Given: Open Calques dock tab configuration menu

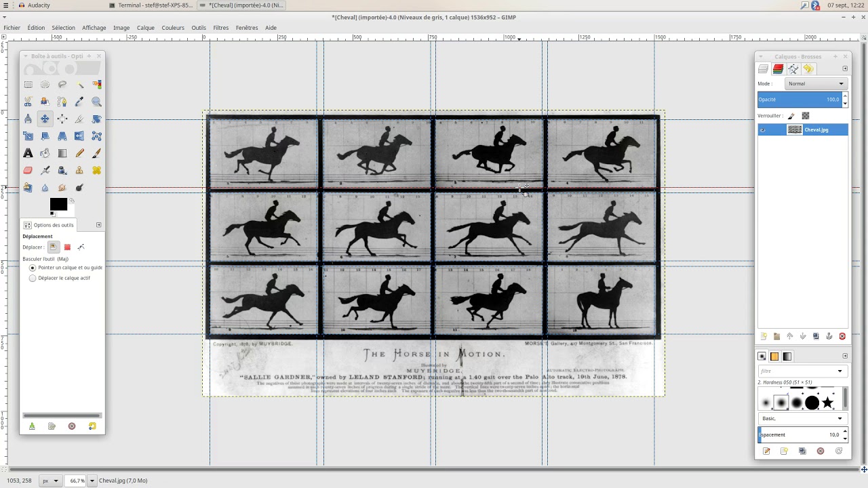Looking at the screenshot, I should click(845, 68).
